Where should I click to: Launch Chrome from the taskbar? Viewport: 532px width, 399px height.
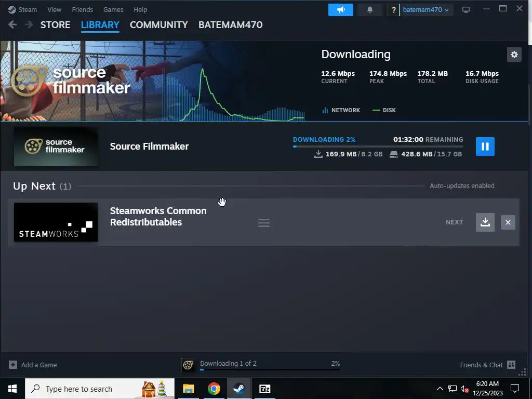[x=214, y=389]
